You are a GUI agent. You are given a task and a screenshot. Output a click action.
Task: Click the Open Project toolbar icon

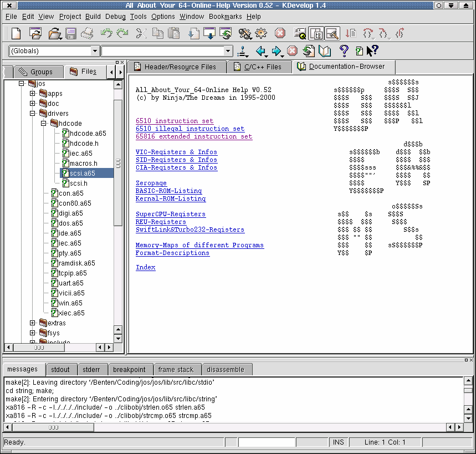click(x=35, y=33)
